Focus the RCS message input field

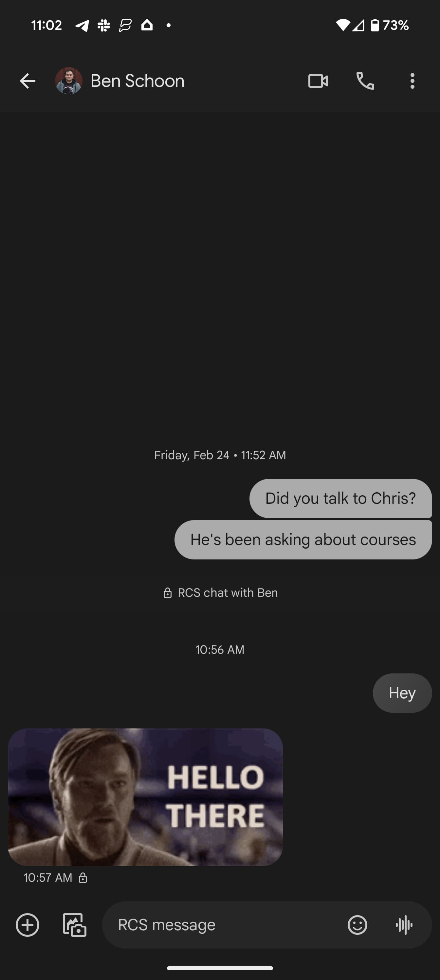point(224,924)
